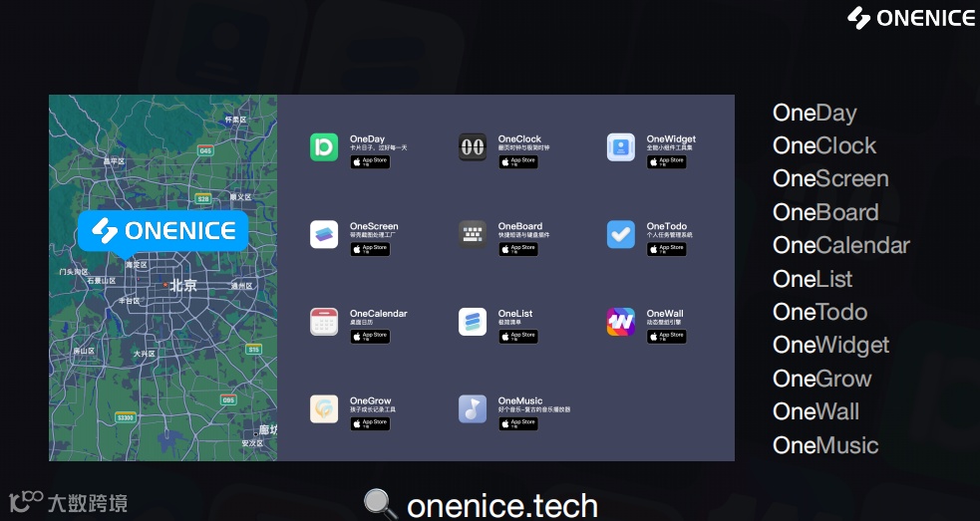Click the 丰台区 label on the map
Image resolution: width=980 pixels, height=521 pixels.
click(x=130, y=301)
